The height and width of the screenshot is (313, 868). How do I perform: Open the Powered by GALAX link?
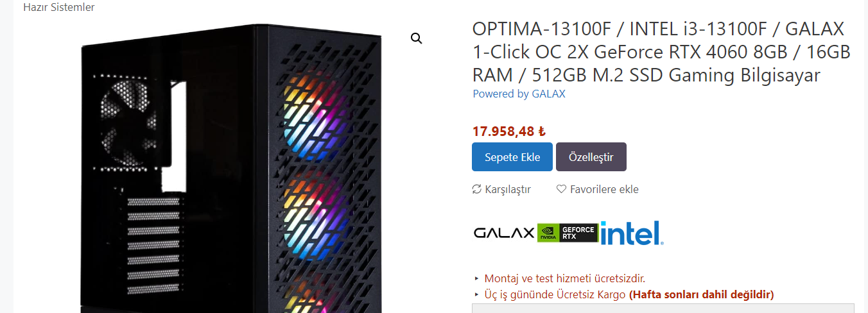[519, 94]
